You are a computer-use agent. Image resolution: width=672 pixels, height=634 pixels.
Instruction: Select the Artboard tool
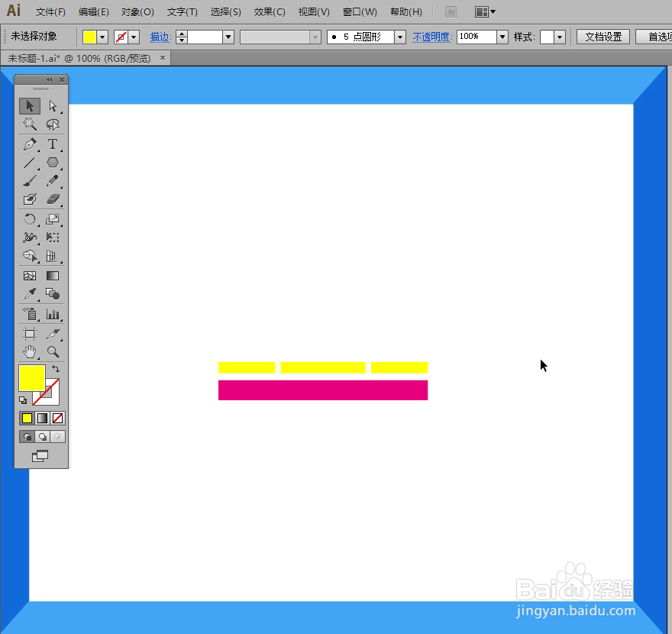coord(30,334)
